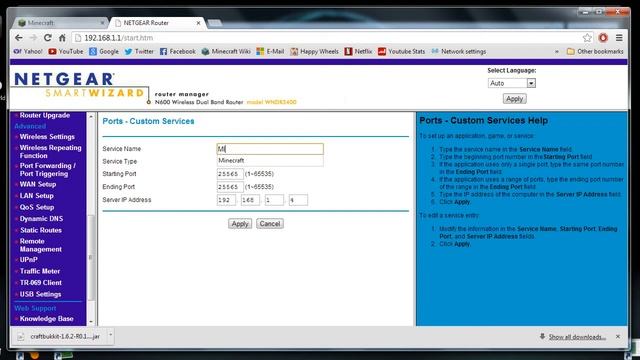The width and height of the screenshot is (640, 360).
Task: Go back with the browser back arrow
Action: 19,38
